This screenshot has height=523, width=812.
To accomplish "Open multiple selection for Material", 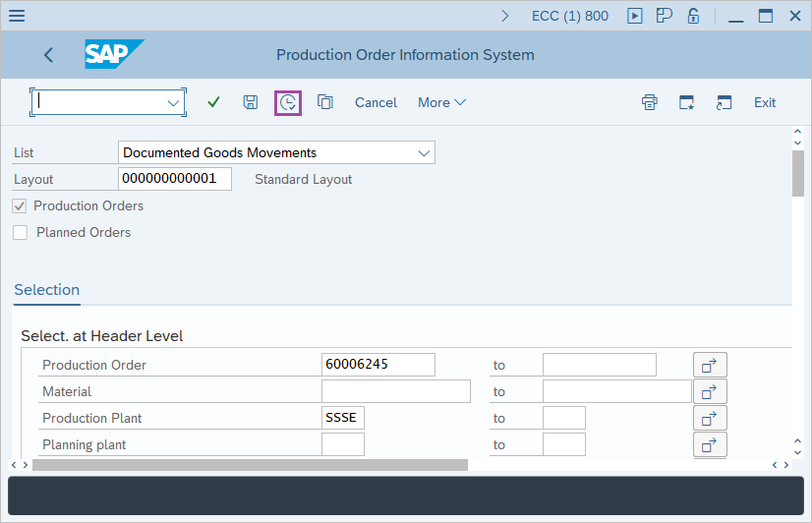I will pyautogui.click(x=710, y=391).
